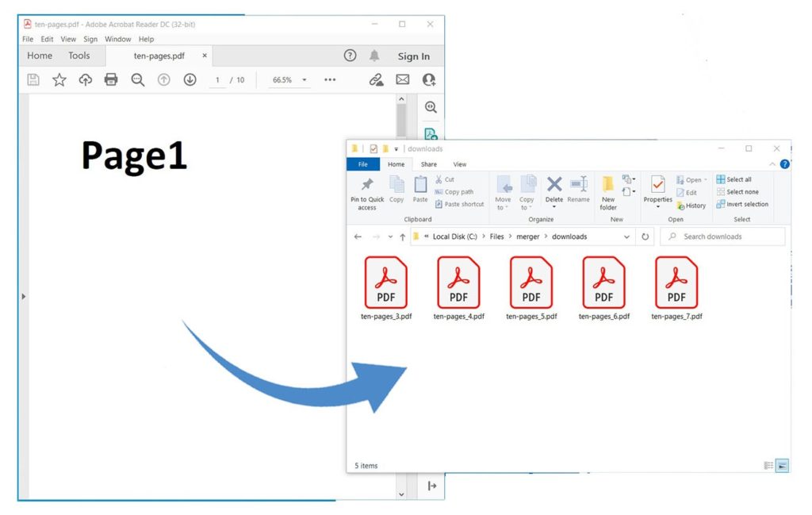Open the View menu in Acrobat
This screenshot has height=515, width=812.
(67, 39)
